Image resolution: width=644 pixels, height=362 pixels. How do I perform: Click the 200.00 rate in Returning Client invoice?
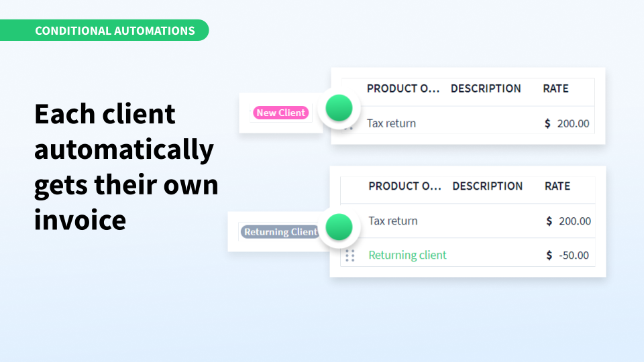pos(574,221)
